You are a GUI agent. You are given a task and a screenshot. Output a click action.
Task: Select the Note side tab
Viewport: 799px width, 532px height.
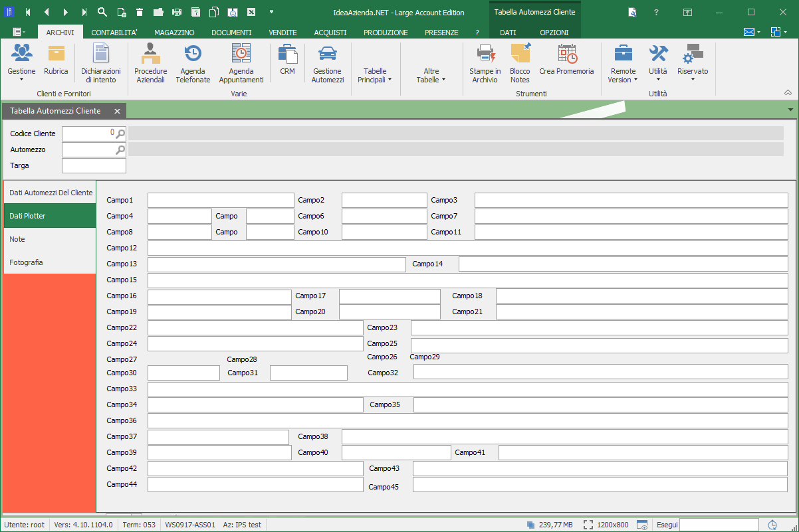click(x=50, y=239)
